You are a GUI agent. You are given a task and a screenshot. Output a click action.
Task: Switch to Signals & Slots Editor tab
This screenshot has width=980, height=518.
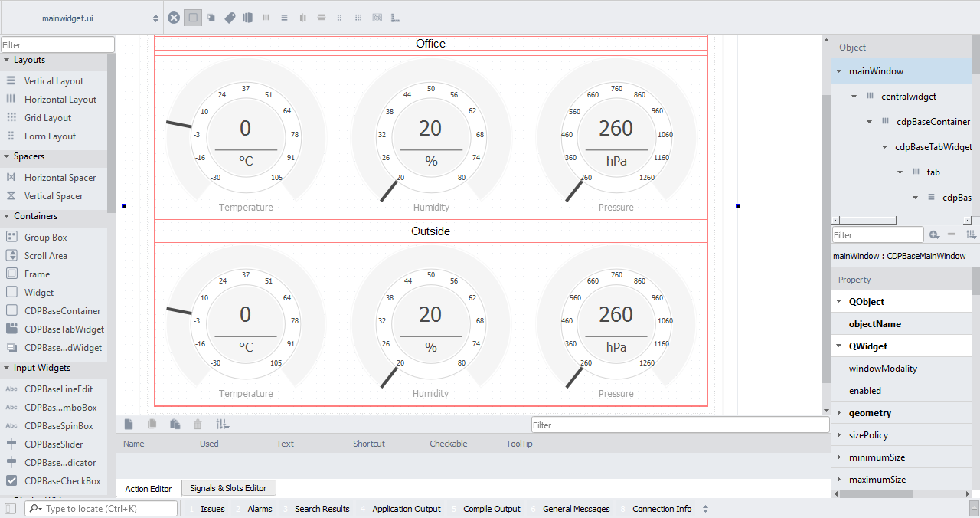[228, 488]
